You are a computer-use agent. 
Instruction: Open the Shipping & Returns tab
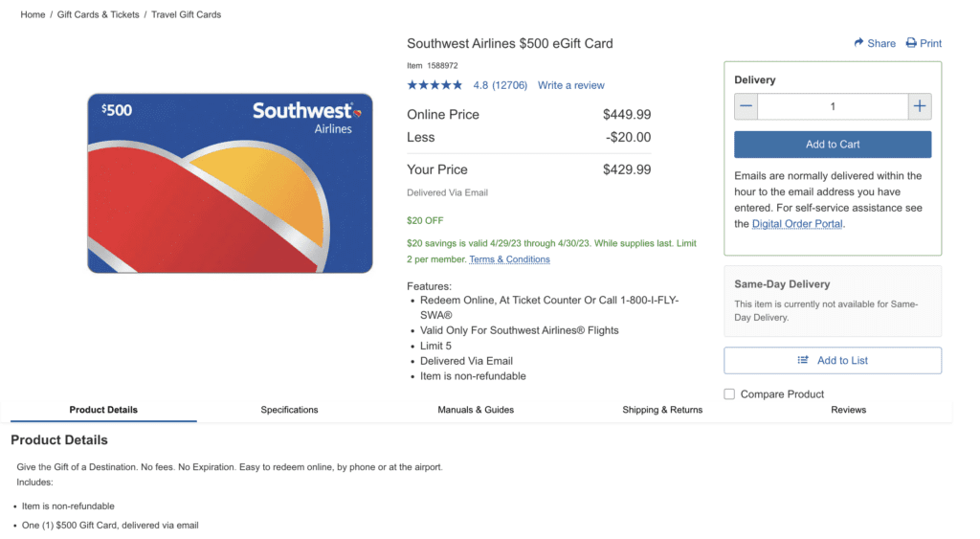click(x=662, y=410)
